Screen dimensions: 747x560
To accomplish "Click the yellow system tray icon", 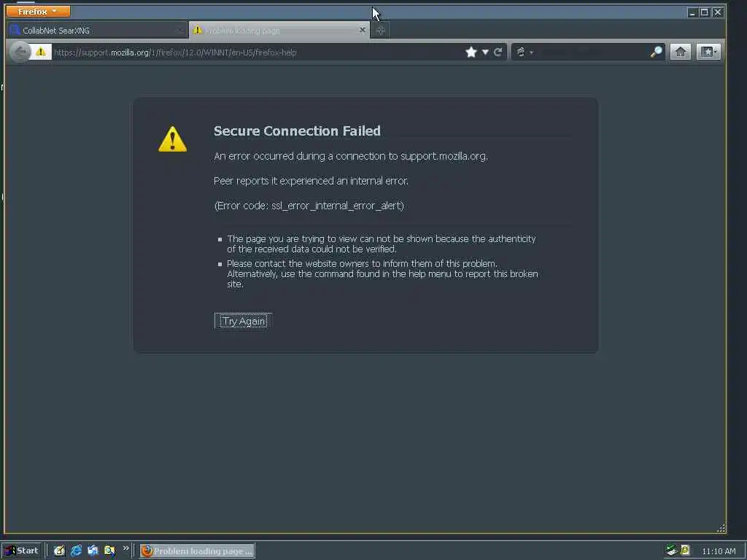I will (x=685, y=551).
